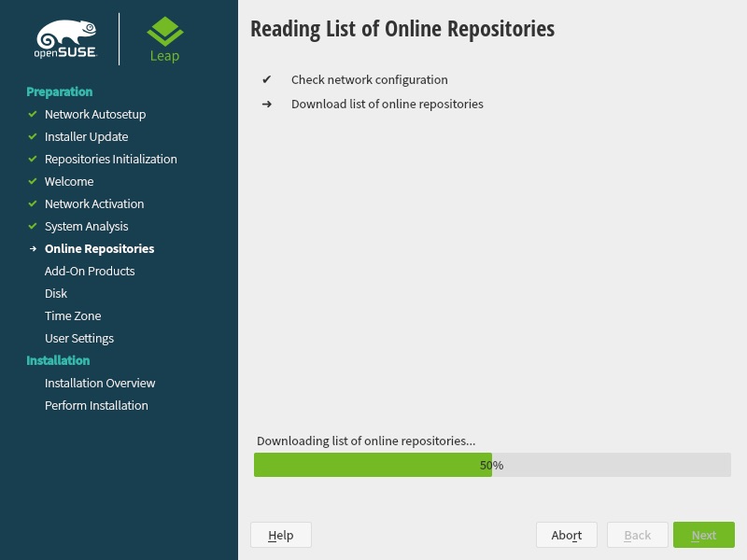Select Time Zone step in sidebar

pos(73,315)
